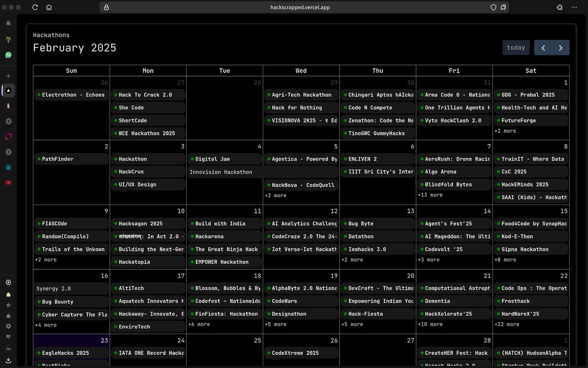Expand '+2 more' on Saturday February 1
The width and height of the screenshot is (588, 368).
(x=505, y=131)
